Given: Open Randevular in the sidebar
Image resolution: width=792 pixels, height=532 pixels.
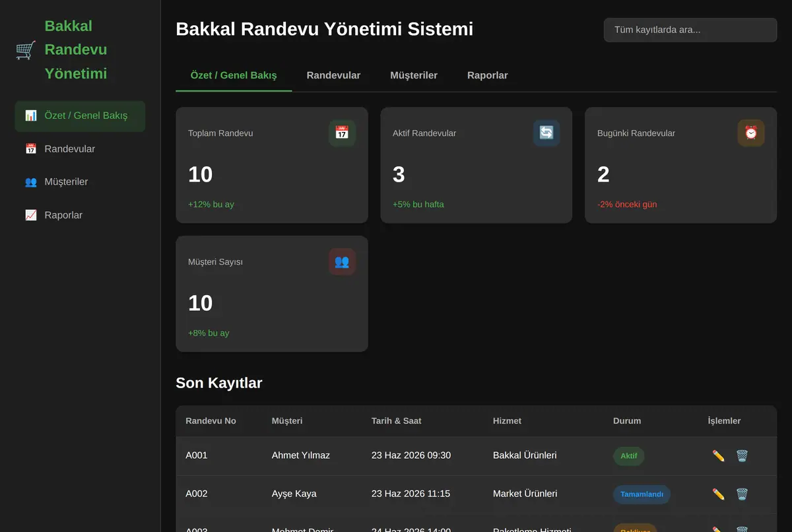Looking at the screenshot, I should 80,149.
